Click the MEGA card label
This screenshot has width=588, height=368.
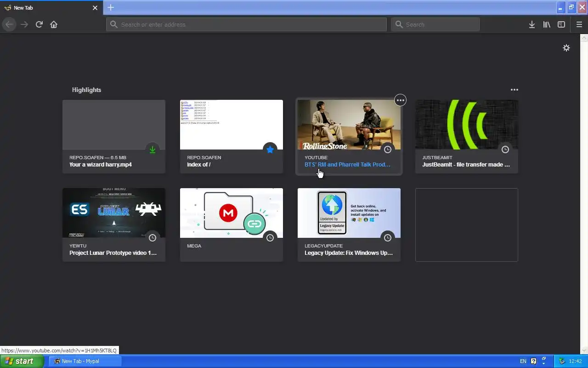[194, 246]
